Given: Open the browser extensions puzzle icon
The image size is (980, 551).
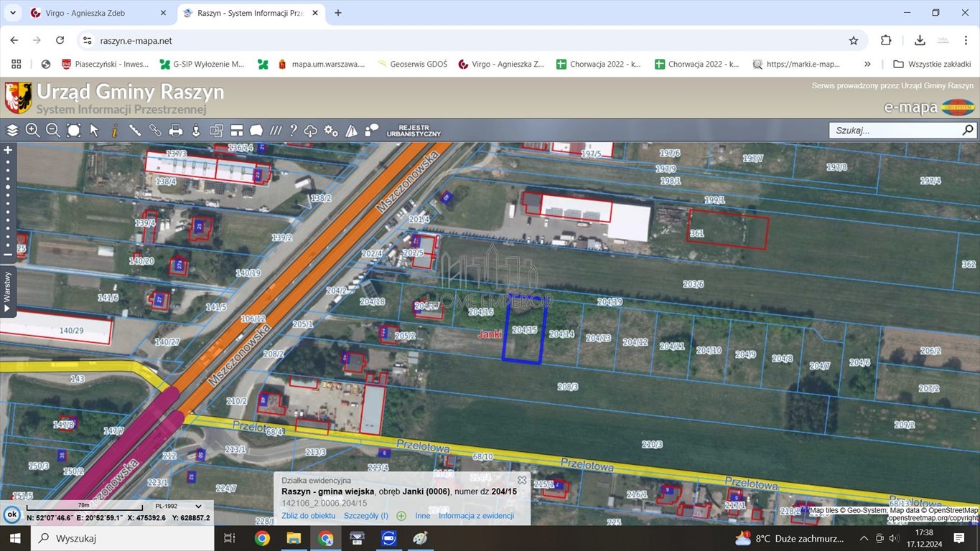Looking at the screenshot, I should click(886, 41).
